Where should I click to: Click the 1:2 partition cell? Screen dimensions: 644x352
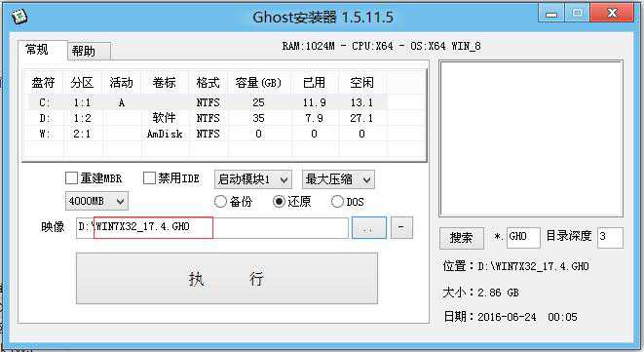point(82,118)
